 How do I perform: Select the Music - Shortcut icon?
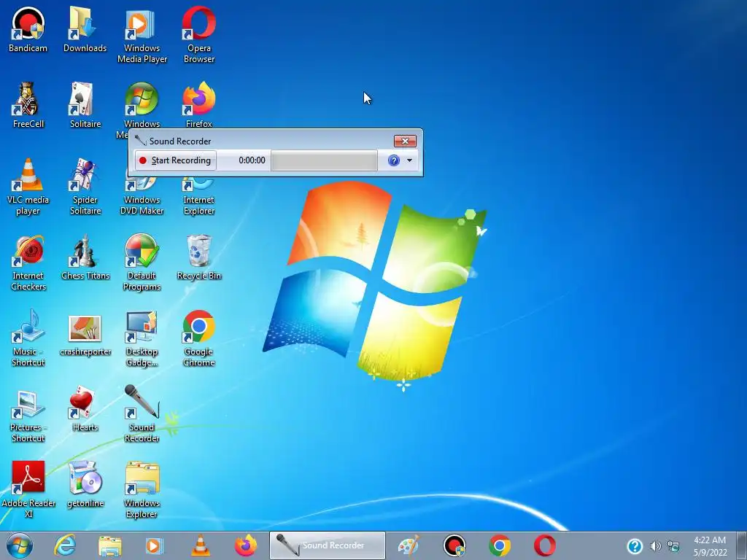coord(28,338)
